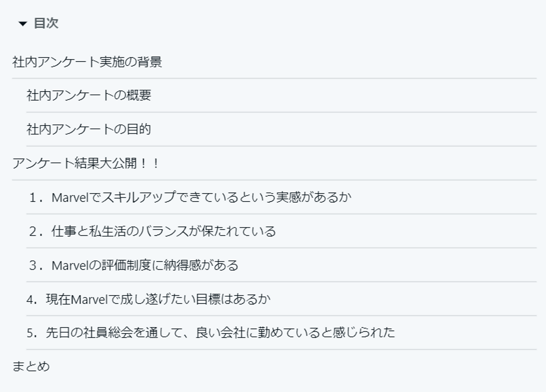Collapse the 目次 table of contents triangle
This screenshot has height=392, width=546.
23,24
